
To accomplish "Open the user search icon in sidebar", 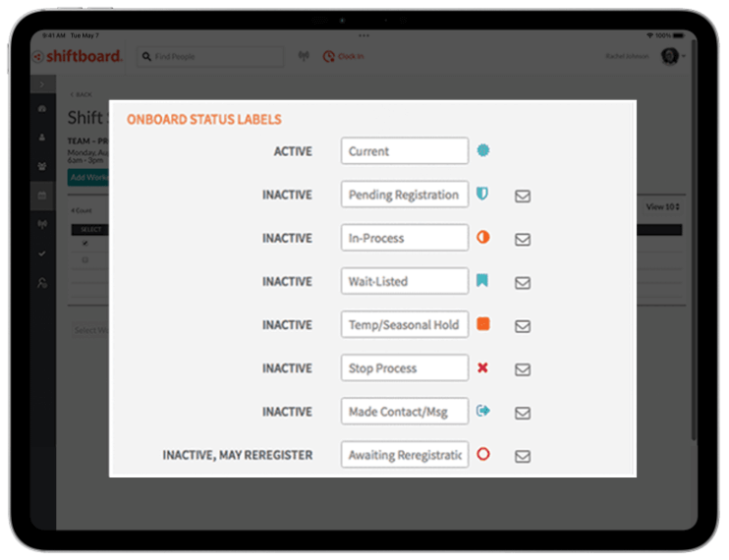I will 42,283.
